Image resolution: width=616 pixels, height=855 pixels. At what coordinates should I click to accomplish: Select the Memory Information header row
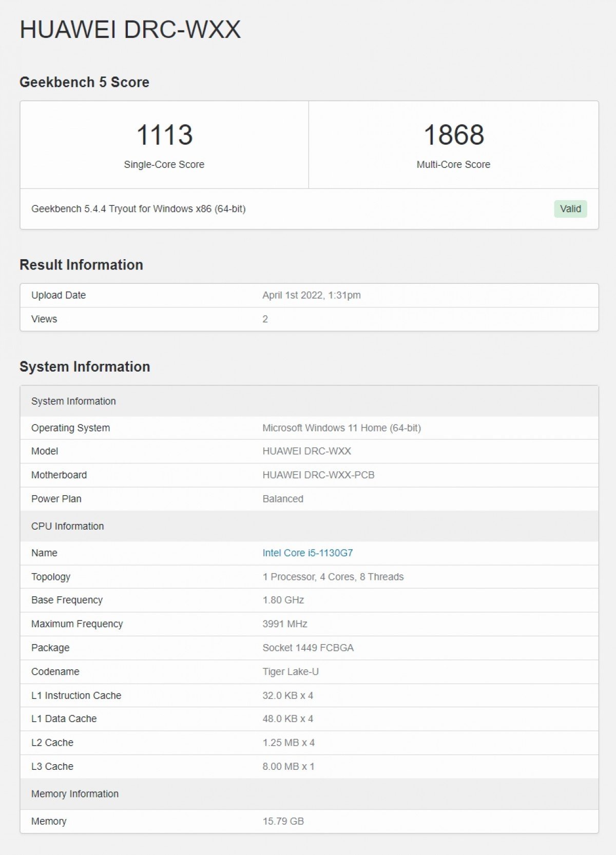coord(309,794)
